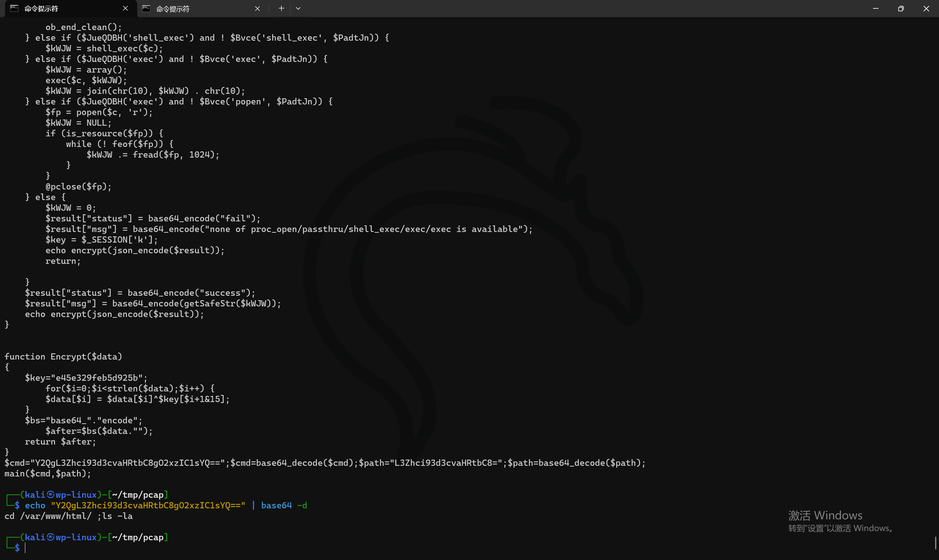Click the scrollbar thumb at bottom right
The height and width of the screenshot is (560, 939).
point(936,543)
